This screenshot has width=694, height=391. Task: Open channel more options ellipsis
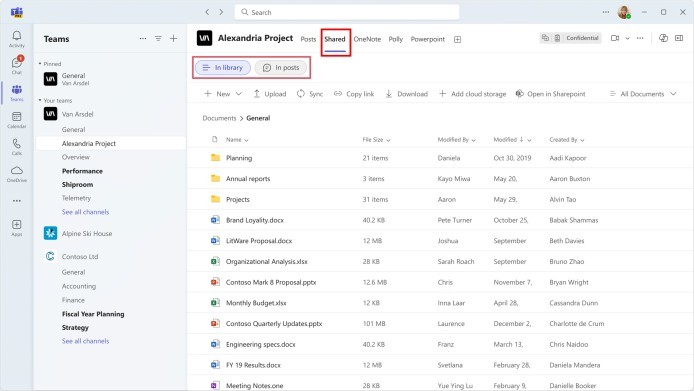640,38
